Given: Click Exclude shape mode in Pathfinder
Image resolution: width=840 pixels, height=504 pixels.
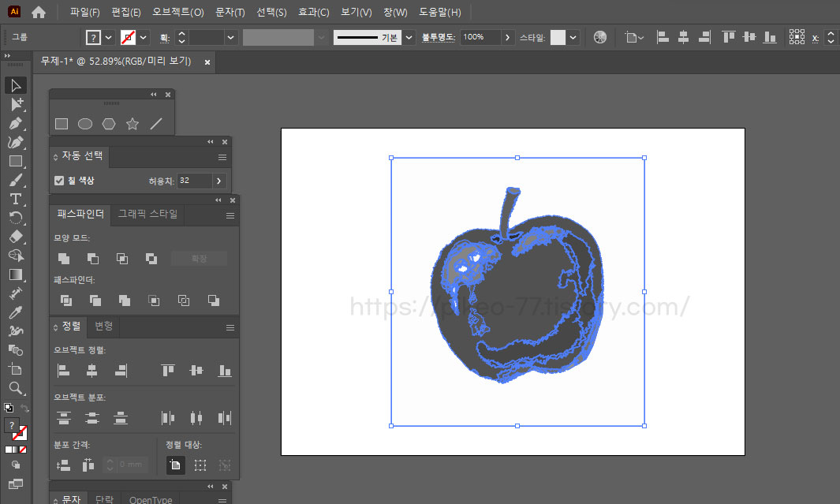Looking at the screenshot, I should 151,259.
